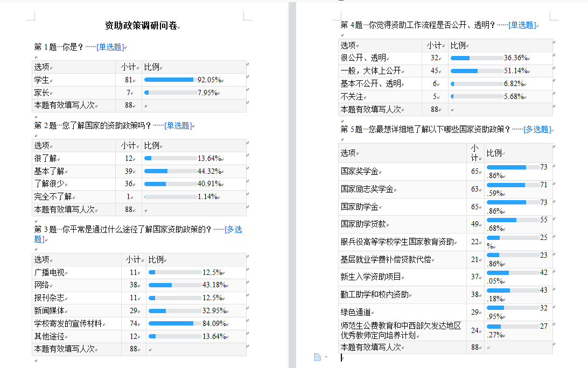Click the [多选题] link after question 5
Viewport: 588px width, 368px height.
537,129
